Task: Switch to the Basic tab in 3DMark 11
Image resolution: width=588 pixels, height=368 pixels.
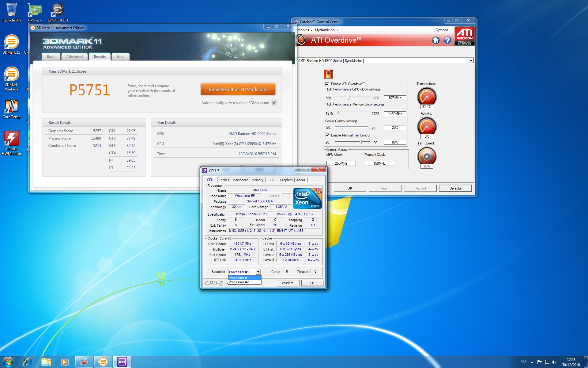Action: click(x=51, y=57)
